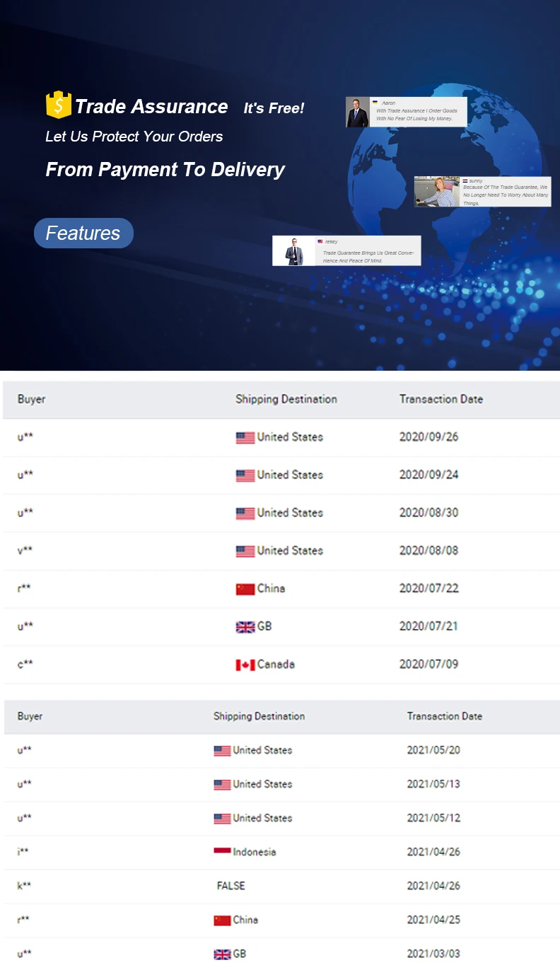The height and width of the screenshot is (970, 560).
Task: Click 'Shipping Destination' header in the 2020 orders table
Action: pos(286,399)
